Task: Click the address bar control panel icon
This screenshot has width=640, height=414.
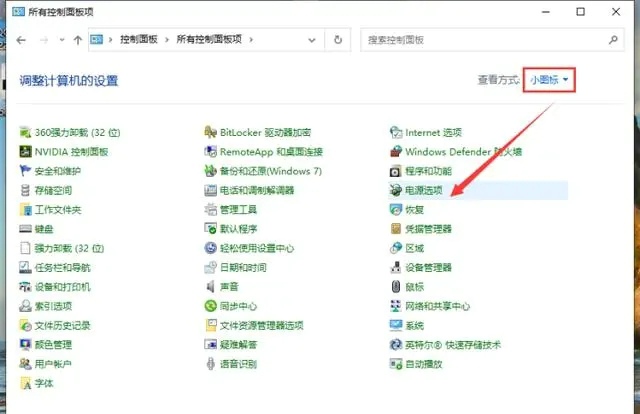Action: pyautogui.click(x=97, y=40)
